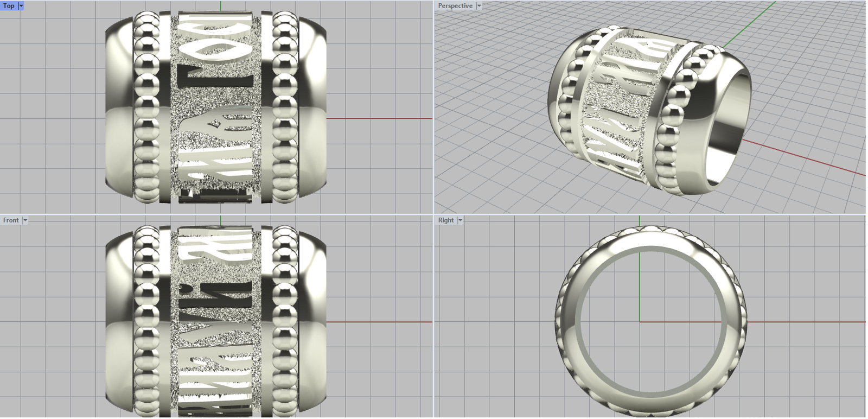Grab vertical divider between Top and Perspective viewports
Image resolution: width=868 pixels, height=419 pixels.
[x=433, y=109]
